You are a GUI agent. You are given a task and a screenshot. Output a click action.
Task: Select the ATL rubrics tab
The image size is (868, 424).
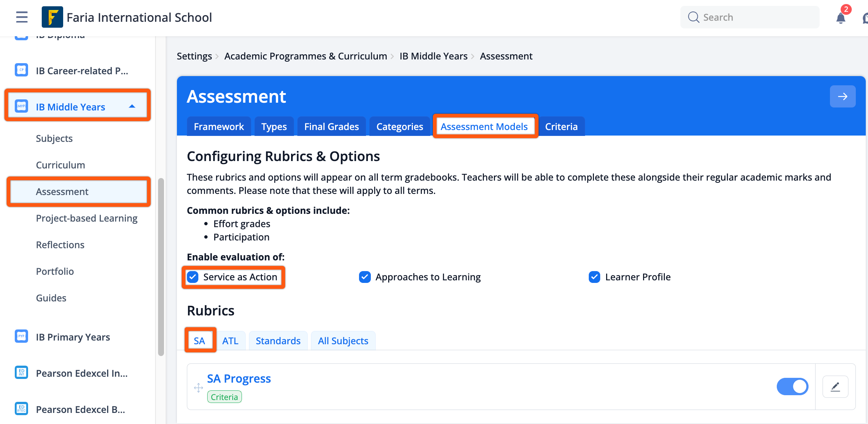pyautogui.click(x=230, y=341)
